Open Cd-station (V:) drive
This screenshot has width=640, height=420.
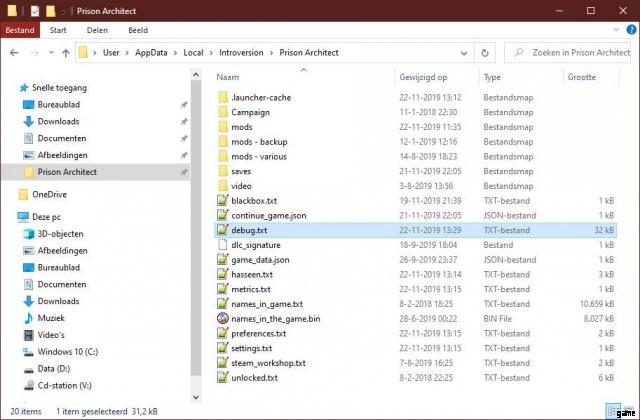[x=64, y=385]
